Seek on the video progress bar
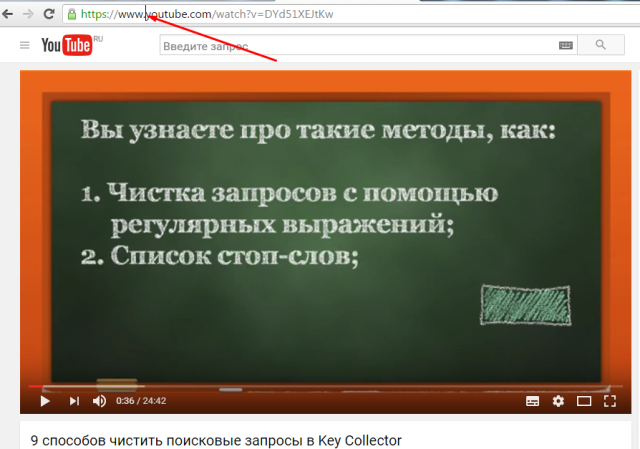This screenshot has width=640, height=449. point(325,386)
